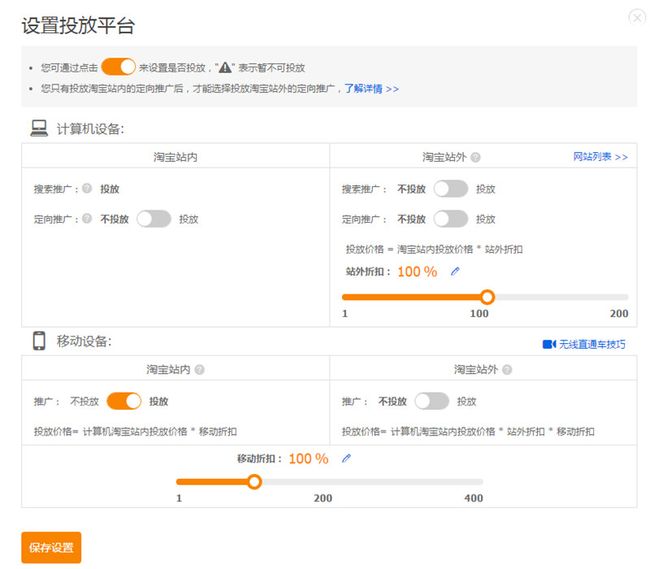Image resolution: width=650 pixels, height=569 pixels.
Task: Edit 移动折扣 value with pencil icon
Action: pos(346,458)
